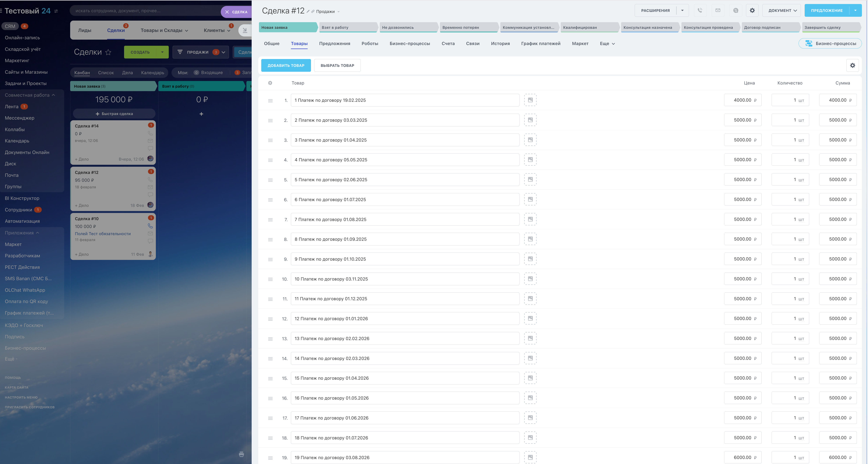
Task: Click the Выбрать товар button
Action: (x=337, y=65)
